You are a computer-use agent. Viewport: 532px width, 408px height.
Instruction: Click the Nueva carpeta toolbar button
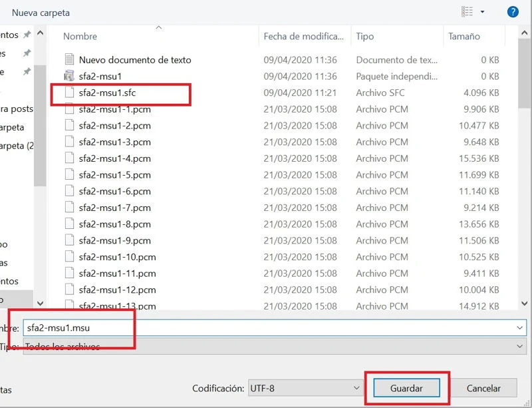click(x=41, y=13)
